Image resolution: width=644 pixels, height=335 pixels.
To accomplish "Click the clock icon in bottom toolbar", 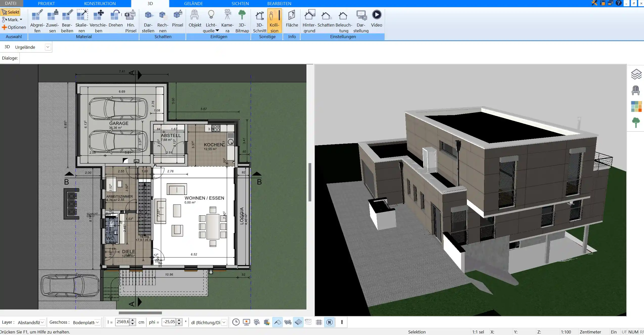I will coord(236,322).
